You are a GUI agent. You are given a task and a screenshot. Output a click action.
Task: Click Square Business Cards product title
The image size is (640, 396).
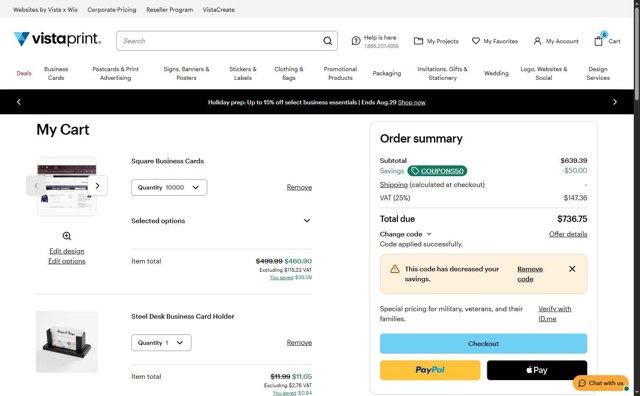pos(167,161)
